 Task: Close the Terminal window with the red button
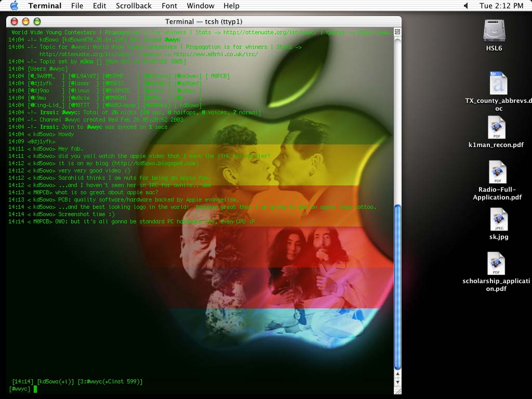tap(14, 21)
